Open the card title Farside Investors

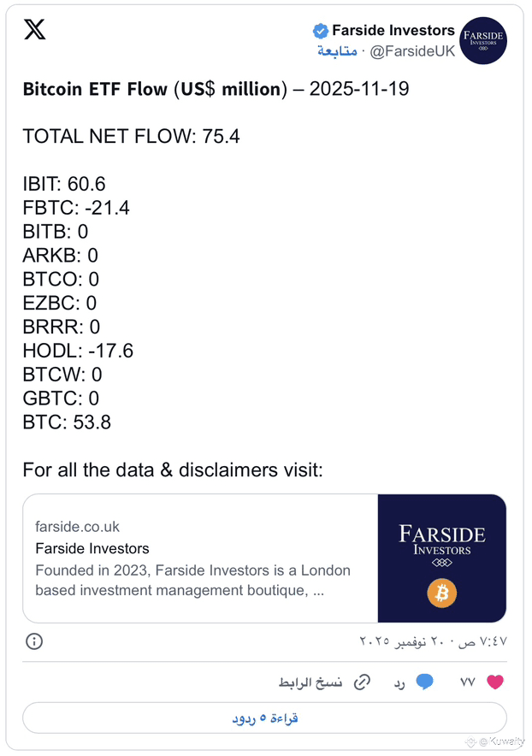92,548
